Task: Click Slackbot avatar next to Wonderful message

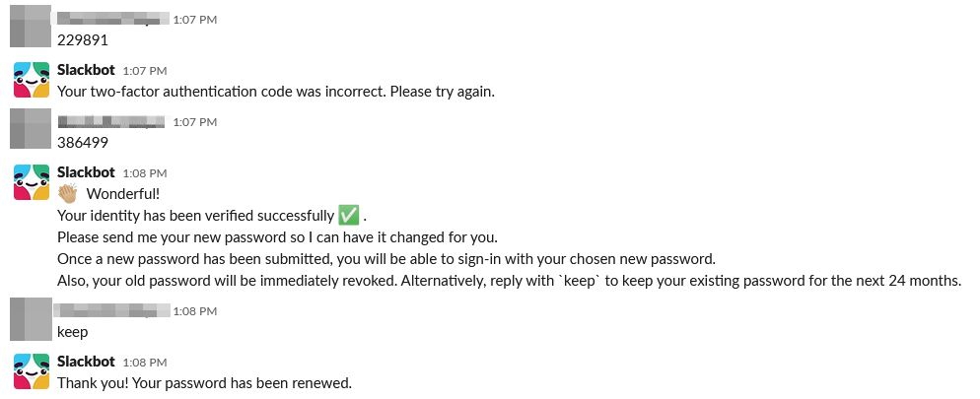Action: point(32,182)
